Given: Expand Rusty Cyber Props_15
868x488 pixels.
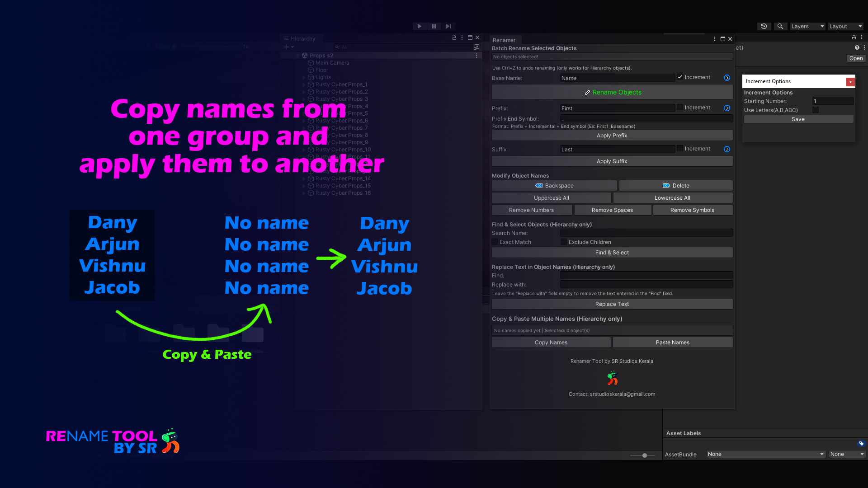Looking at the screenshot, I should pyautogui.click(x=304, y=186).
